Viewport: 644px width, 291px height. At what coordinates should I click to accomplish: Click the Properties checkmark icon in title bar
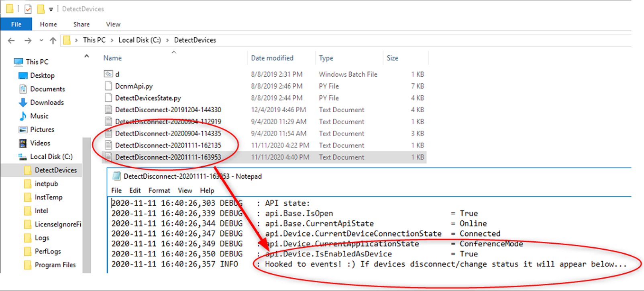pos(28,9)
